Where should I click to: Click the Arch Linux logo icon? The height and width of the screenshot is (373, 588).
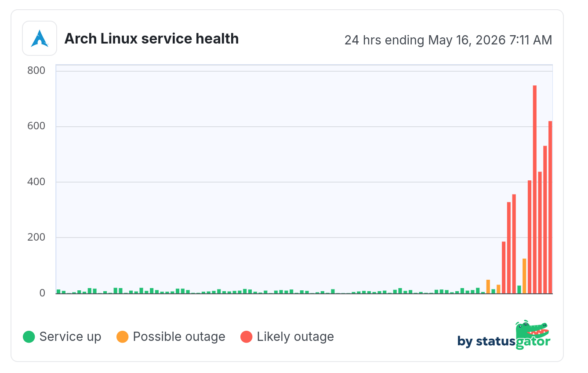pos(40,38)
